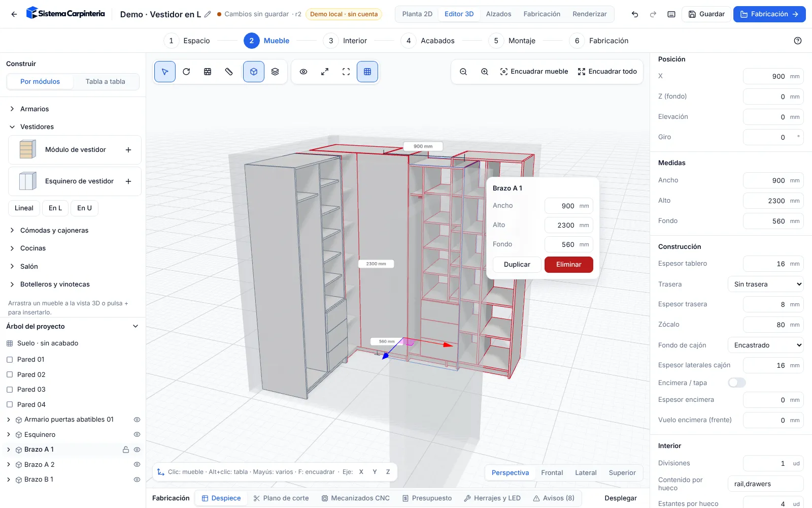Check the Pared 01 checkbox
Image resolution: width=812 pixels, height=508 pixels.
coord(10,360)
